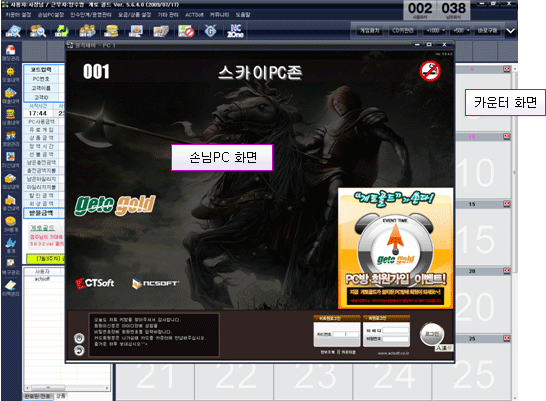This screenshot has width=546, height=401.
Task: Open the ACTSoft menu
Action: 194,15
